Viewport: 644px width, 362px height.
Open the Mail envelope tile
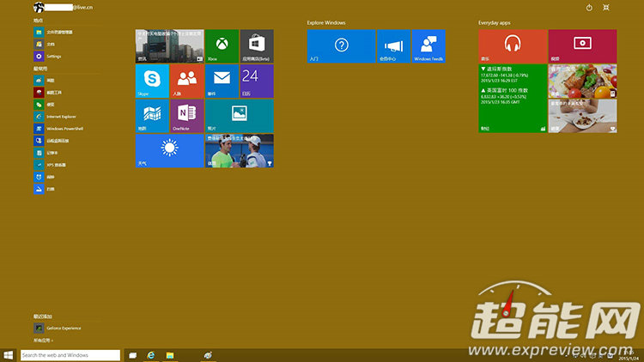pyautogui.click(x=222, y=81)
